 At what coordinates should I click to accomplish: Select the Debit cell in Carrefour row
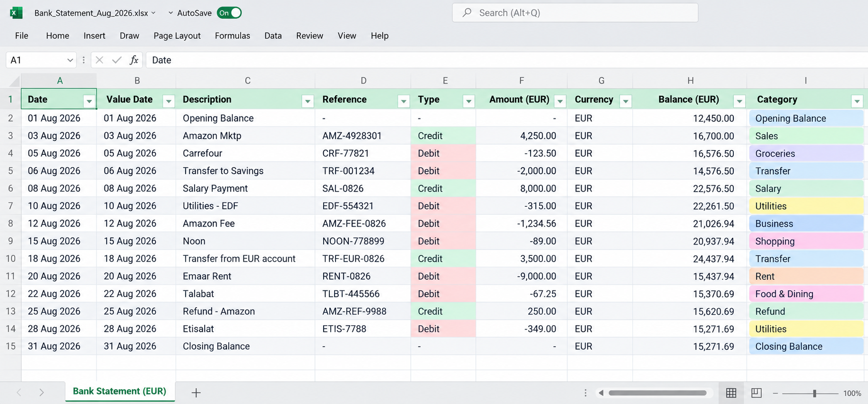click(x=443, y=153)
